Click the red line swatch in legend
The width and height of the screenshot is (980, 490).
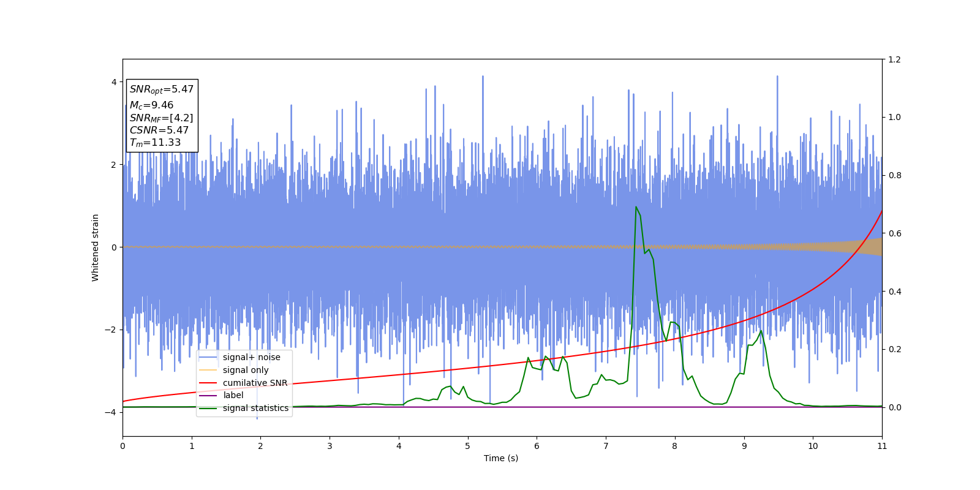pos(208,383)
